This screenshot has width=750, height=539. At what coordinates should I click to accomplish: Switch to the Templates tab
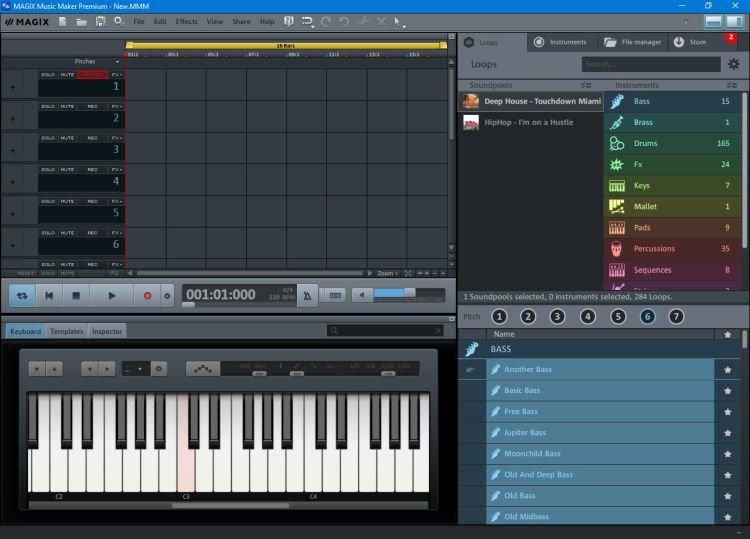click(x=66, y=331)
